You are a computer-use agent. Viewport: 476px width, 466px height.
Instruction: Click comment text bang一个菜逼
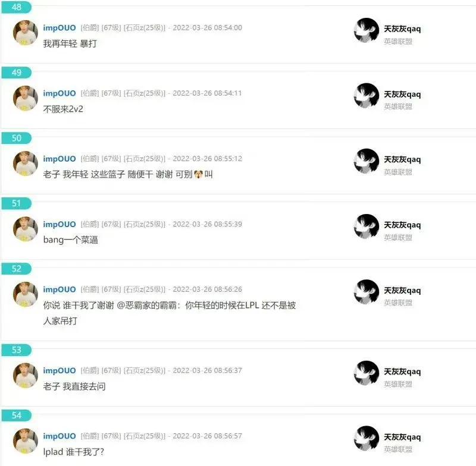coord(71,240)
